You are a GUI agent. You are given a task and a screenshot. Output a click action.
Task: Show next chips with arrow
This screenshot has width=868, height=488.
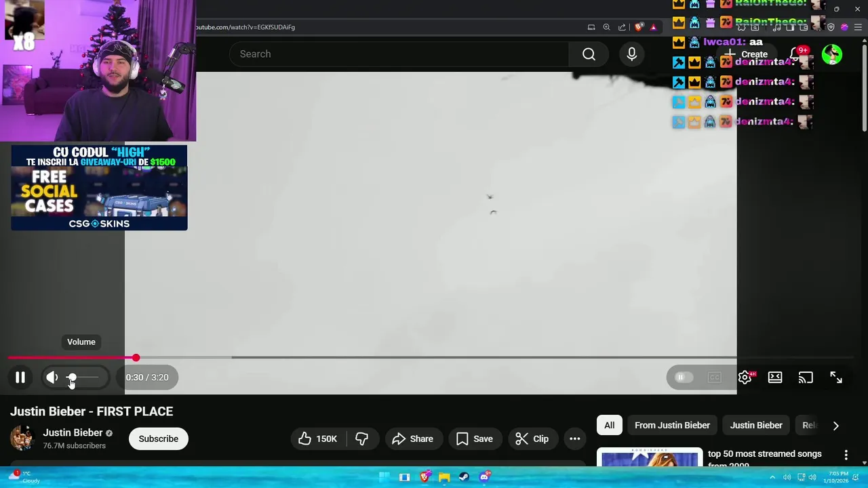[x=835, y=426]
